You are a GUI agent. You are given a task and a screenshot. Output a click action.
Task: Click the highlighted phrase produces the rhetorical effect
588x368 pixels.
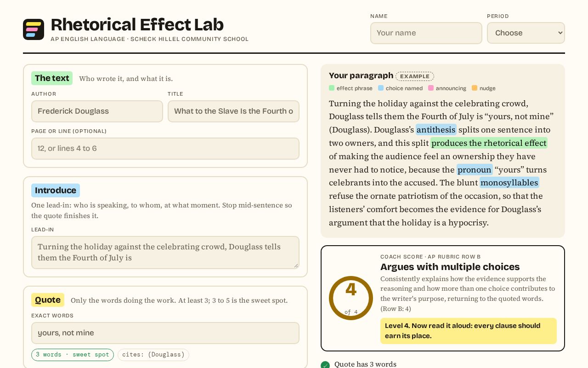click(x=489, y=143)
